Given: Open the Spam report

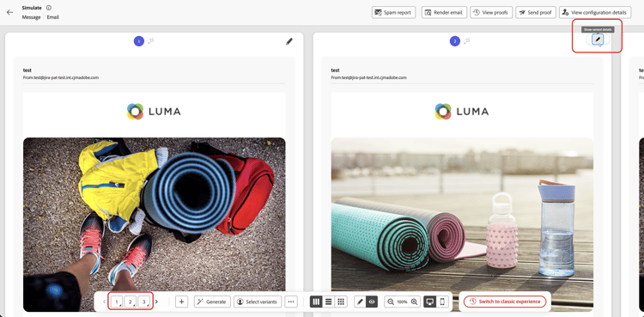Looking at the screenshot, I should pyautogui.click(x=393, y=12).
